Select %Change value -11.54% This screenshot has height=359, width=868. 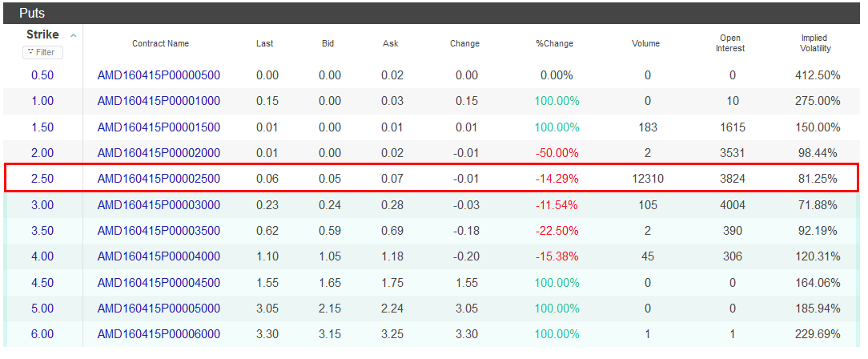[557, 205]
